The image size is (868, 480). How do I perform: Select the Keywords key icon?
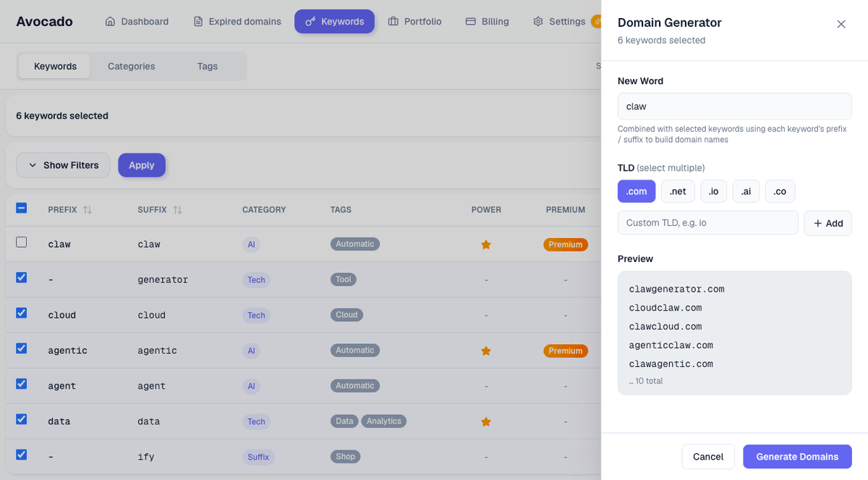coord(310,22)
